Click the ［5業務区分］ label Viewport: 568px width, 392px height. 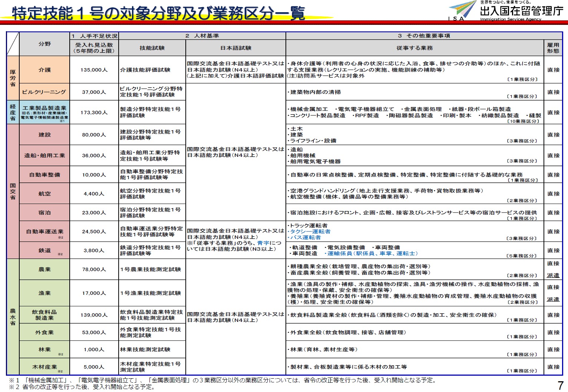[522, 256]
